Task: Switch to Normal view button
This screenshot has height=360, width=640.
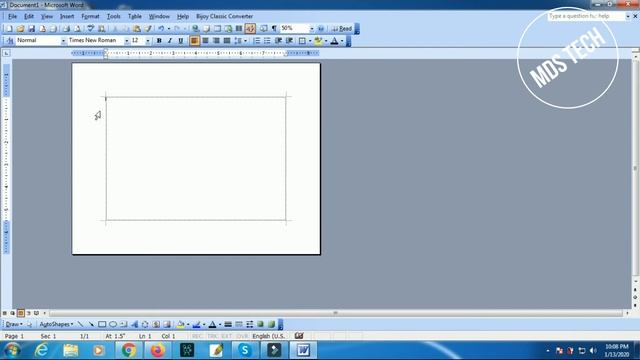Action: pos(4,313)
